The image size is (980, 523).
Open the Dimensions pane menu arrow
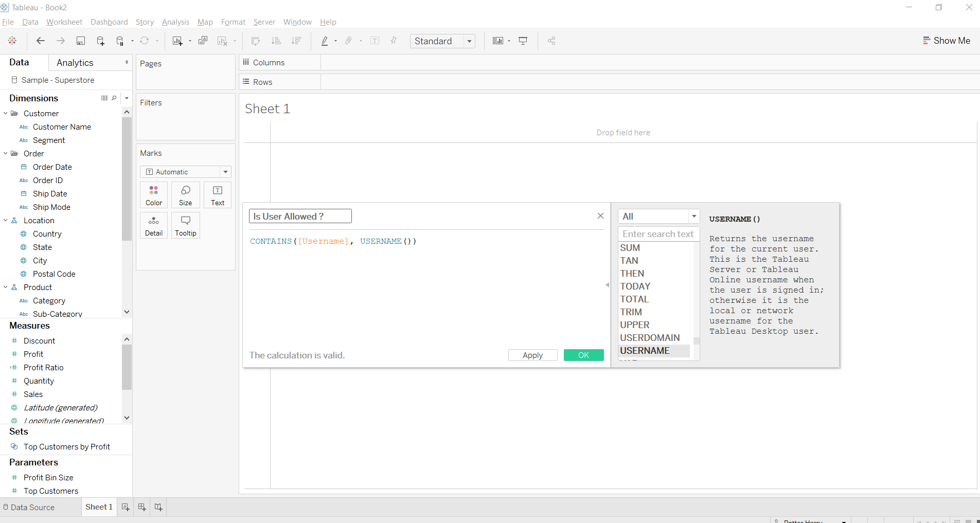pyautogui.click(x=127, y=98)
